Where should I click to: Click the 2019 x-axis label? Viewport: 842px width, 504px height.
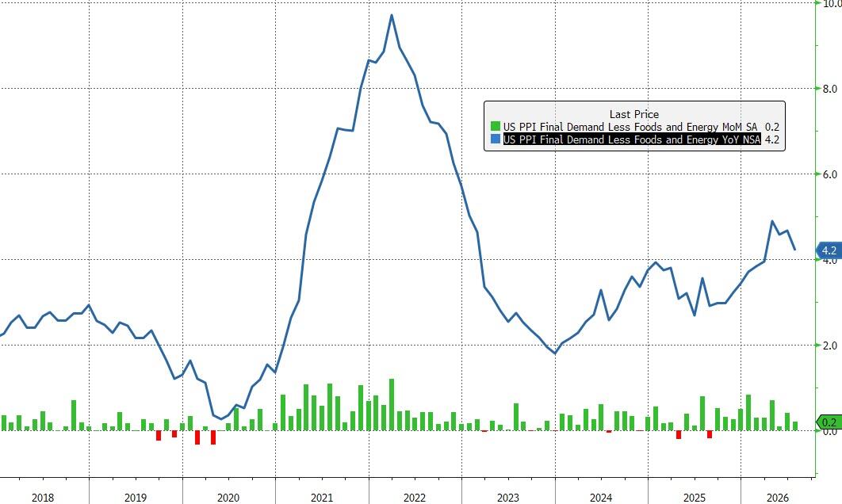click(x=136, y=498)
